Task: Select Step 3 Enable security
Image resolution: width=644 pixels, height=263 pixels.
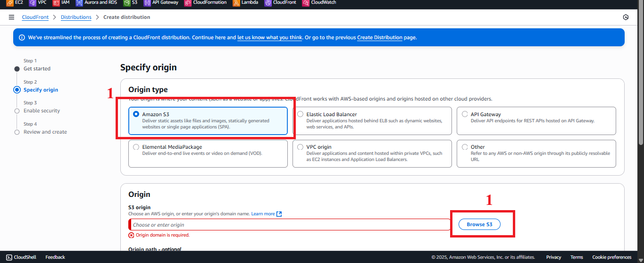Action: (42, 110)
